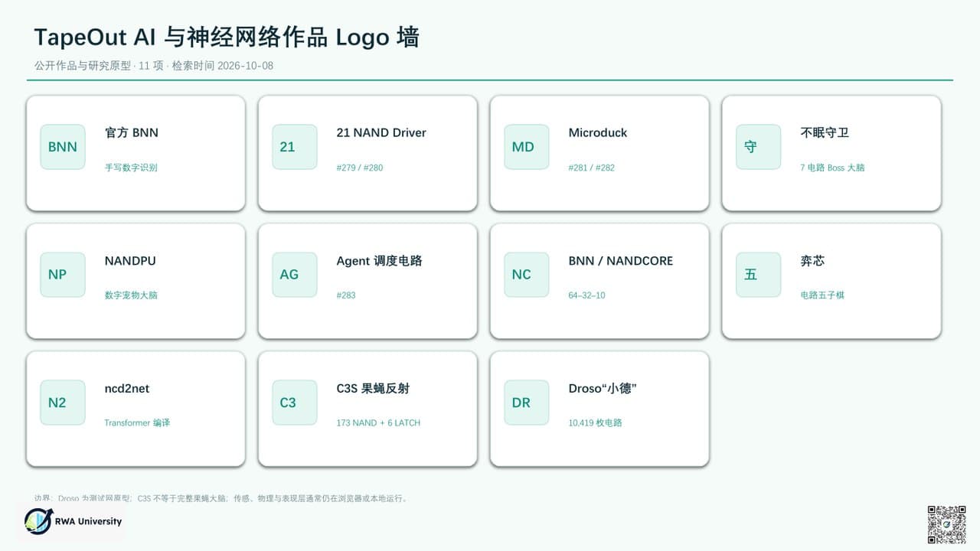
Task: Click the Microduck card title
Action: tap(598, 132)
